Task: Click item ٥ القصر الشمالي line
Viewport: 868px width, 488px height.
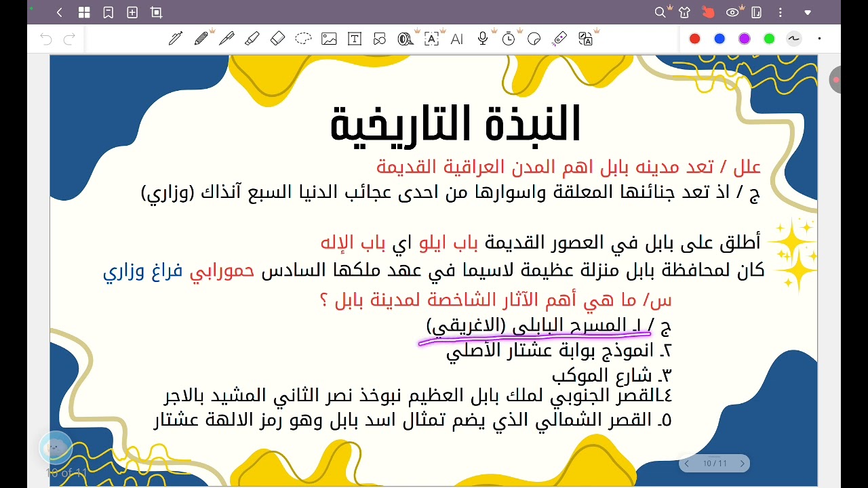Action: click(x=413, y=420)
